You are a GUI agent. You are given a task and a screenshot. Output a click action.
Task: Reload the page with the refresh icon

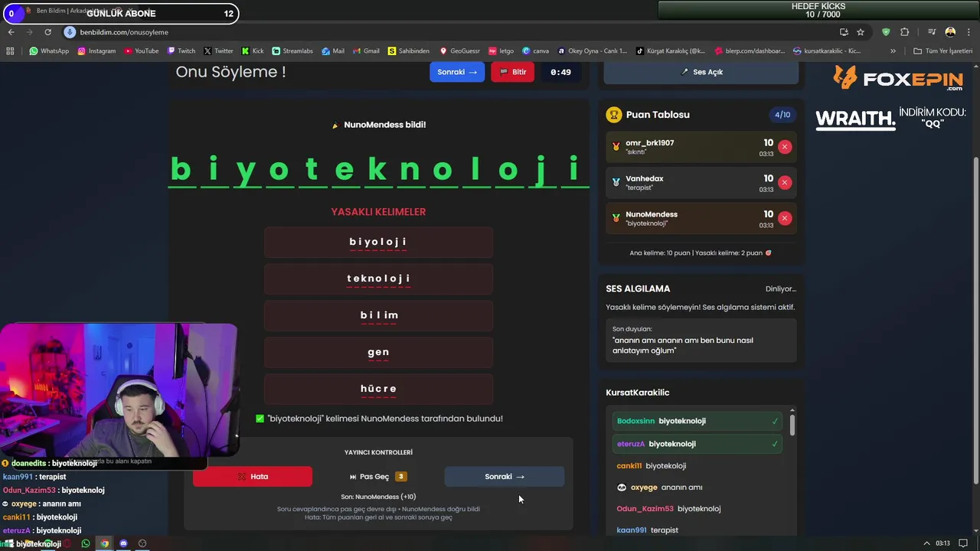pos(47,32)
